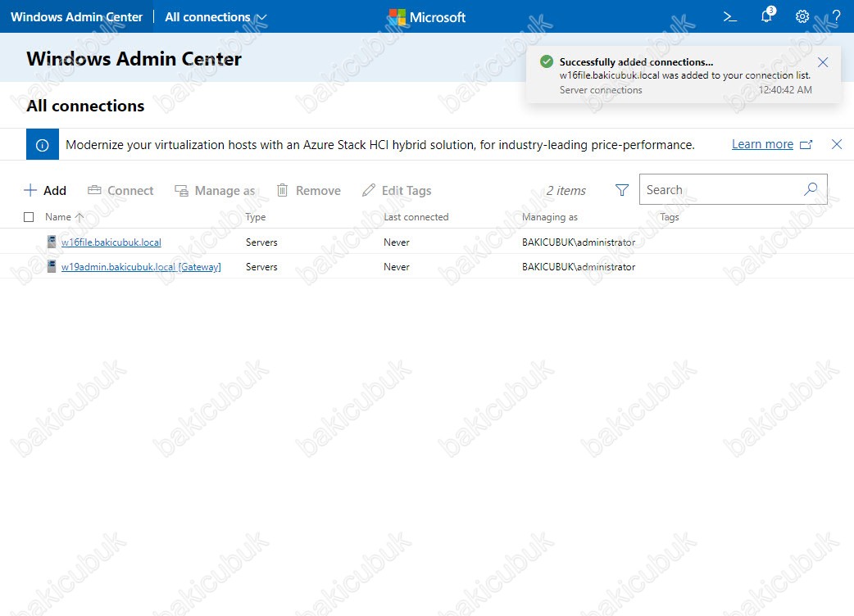Sort by the Last connected column header
The image size is (854, 616).
(416, 217)
